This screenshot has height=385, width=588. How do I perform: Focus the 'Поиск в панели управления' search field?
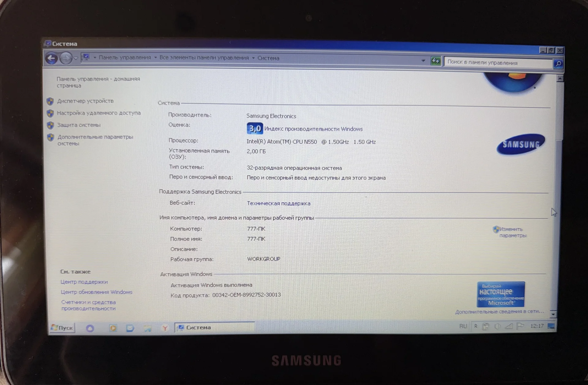(x=498, y=63)
